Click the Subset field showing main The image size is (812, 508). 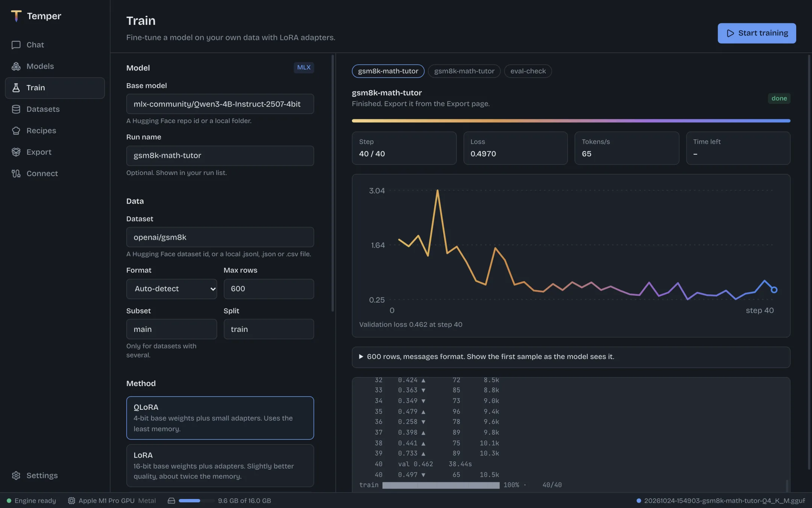pos(171,329)
